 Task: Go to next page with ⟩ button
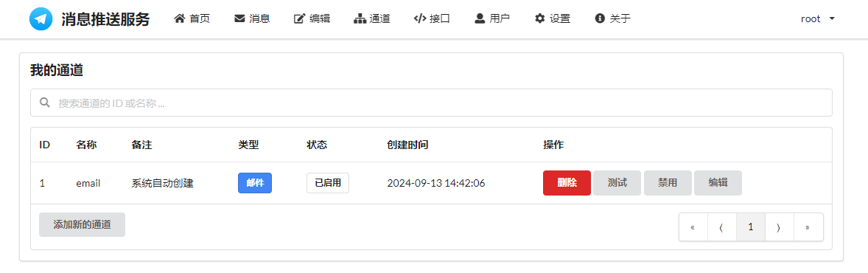[x=780, y=227]
